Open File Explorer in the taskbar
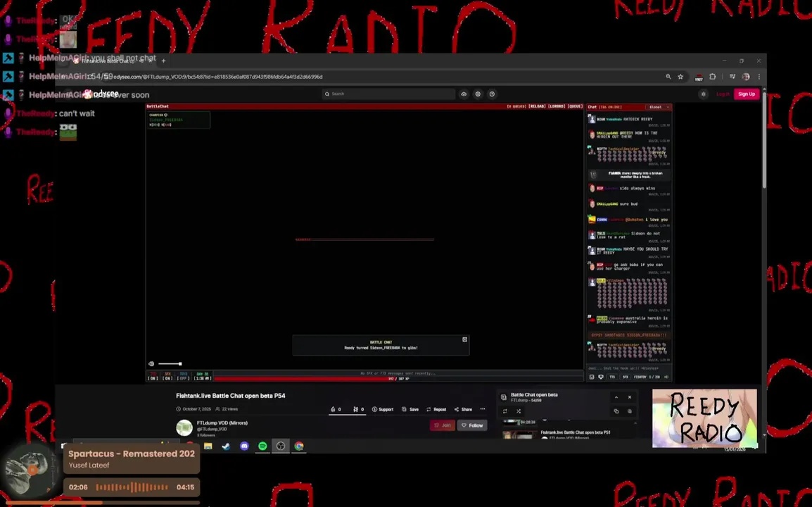Image resolution: width=812 pixels, height=507 pixels. pos(208,446)
